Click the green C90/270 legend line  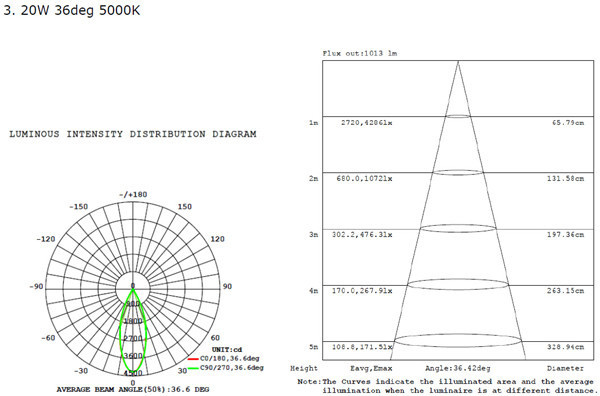(x=193, y=368)
